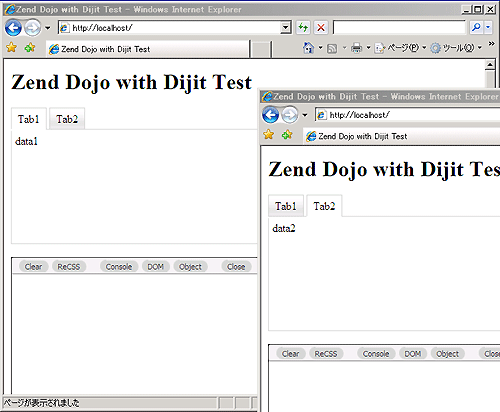Click Add to Favorites icon in rear window
Viewport: 500px width, 412px height.
[x=30, y=48]
